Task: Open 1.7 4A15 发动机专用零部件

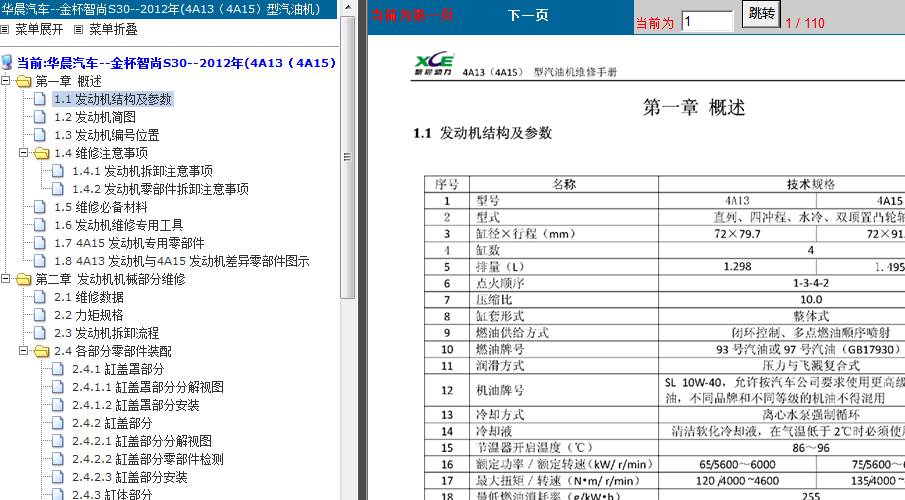Action: tap(129, 243)
